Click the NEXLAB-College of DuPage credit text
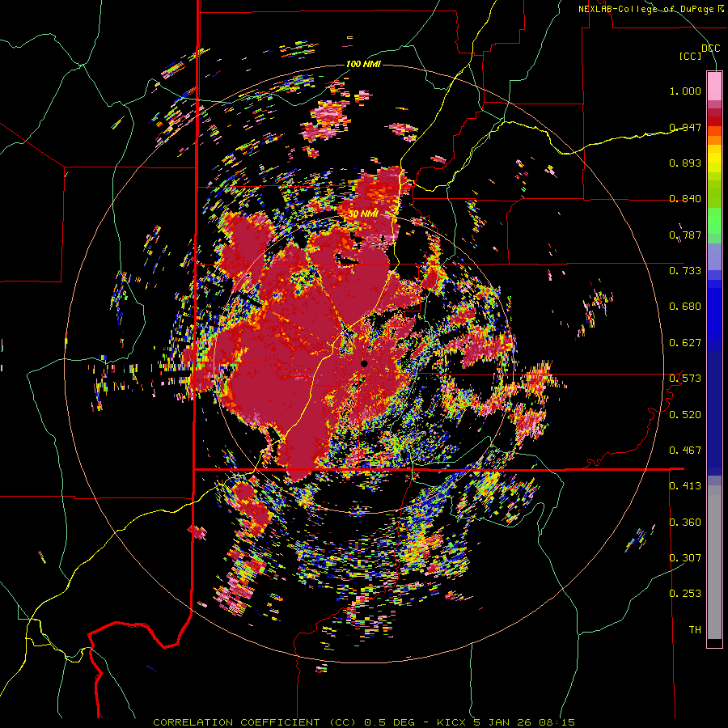The width and height of the screenshot is (728, 728). 650,9
